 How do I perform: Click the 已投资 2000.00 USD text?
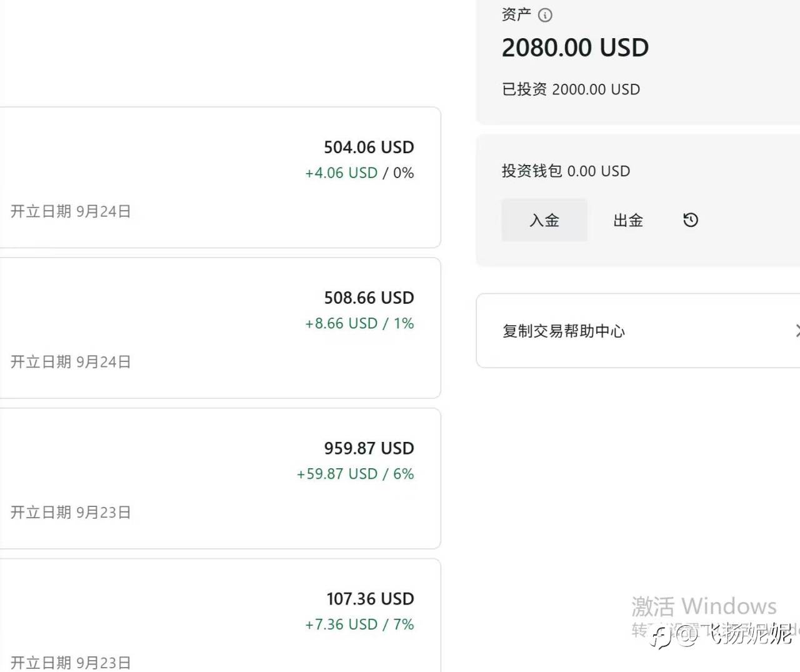coord(571,89)
